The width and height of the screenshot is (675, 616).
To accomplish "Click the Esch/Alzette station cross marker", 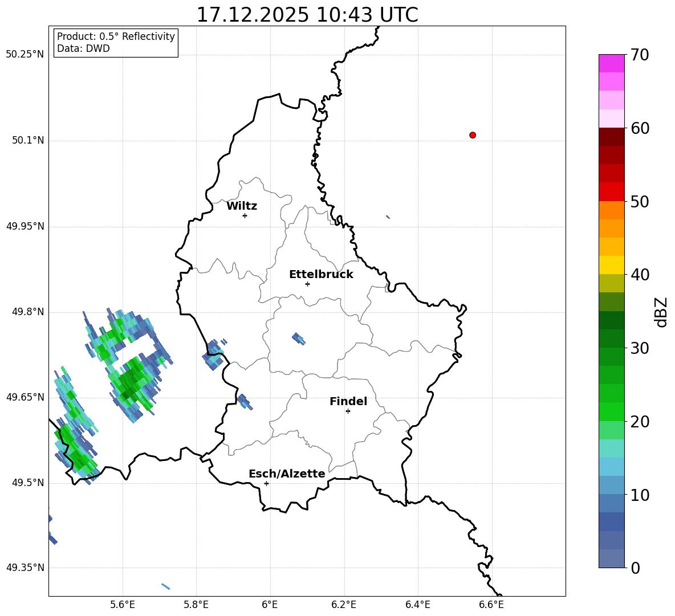I will tap(266, 483).
